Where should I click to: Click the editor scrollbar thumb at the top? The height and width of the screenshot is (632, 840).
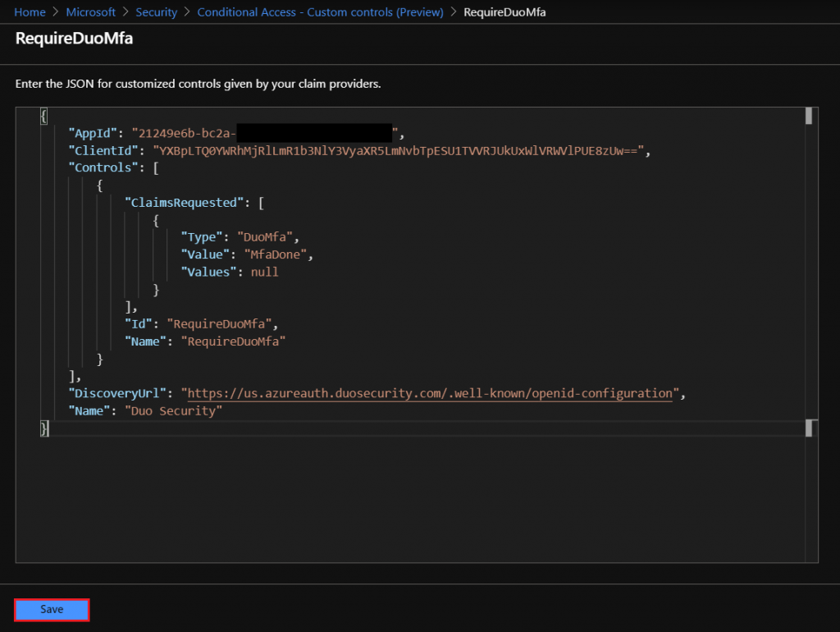click(808, 116)
